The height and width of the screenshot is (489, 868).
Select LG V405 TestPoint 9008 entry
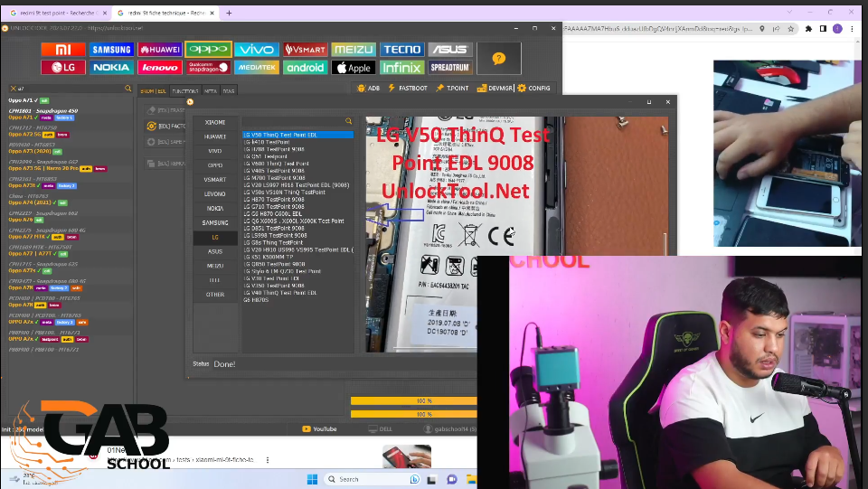click(x=297, y=170)
